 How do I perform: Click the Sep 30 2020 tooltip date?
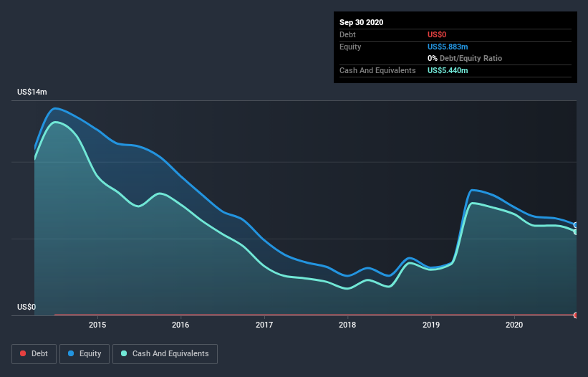[362, 22]
